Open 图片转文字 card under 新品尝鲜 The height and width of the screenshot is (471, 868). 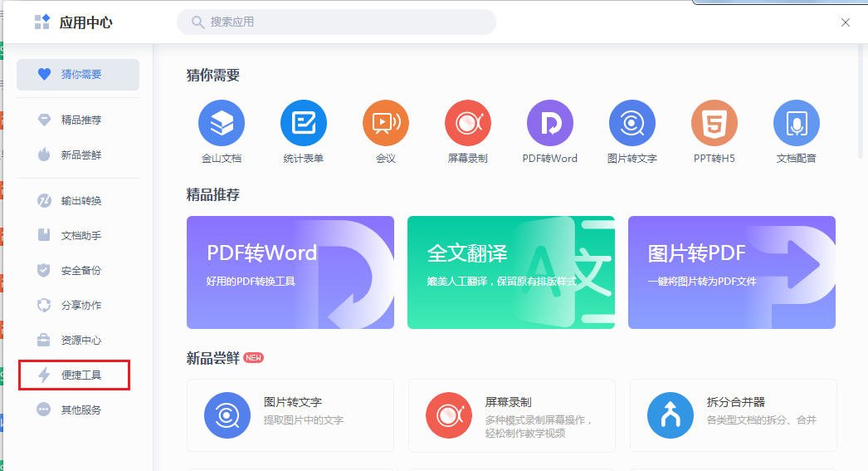point(290,415)
